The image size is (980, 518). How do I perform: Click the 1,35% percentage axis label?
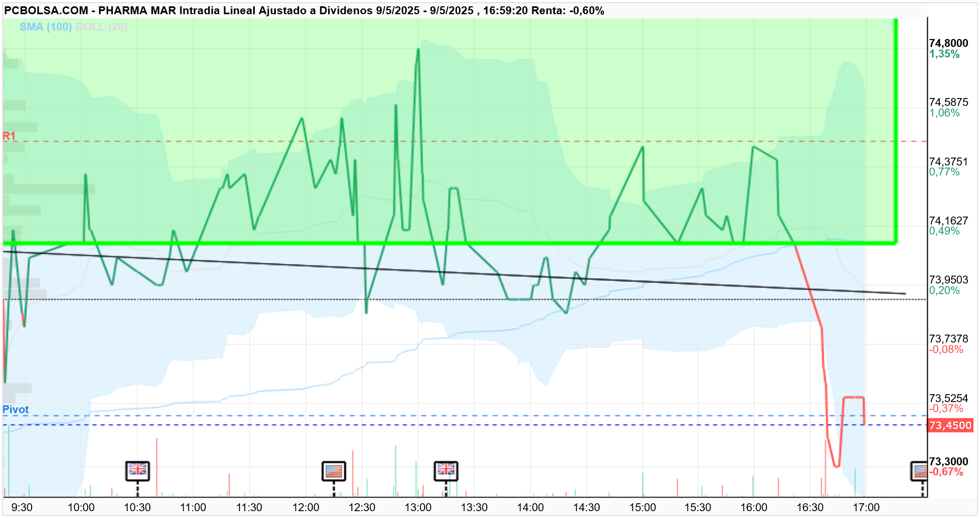944,54
